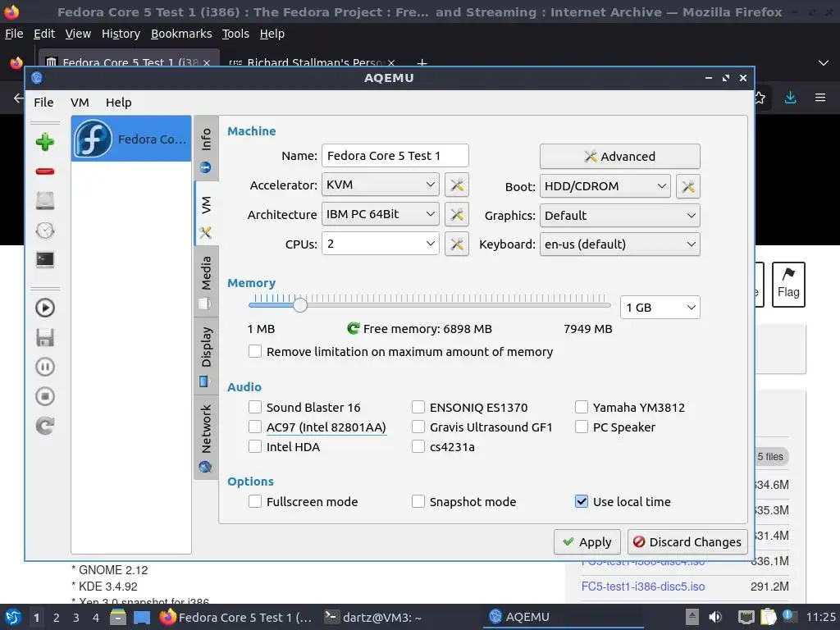Switch to the Info vertical tab
Viewport: 840px width, 630px height.
pos(206,148)
